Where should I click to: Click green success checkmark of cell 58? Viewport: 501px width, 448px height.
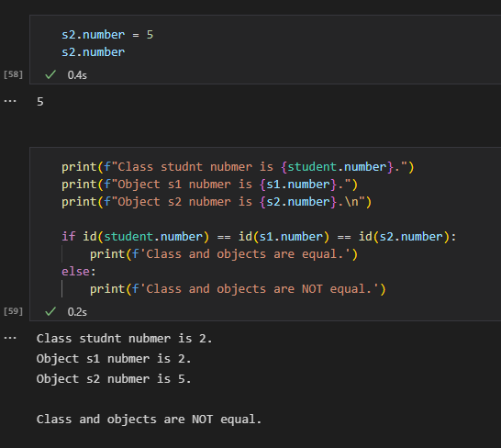tap(50, 75)
